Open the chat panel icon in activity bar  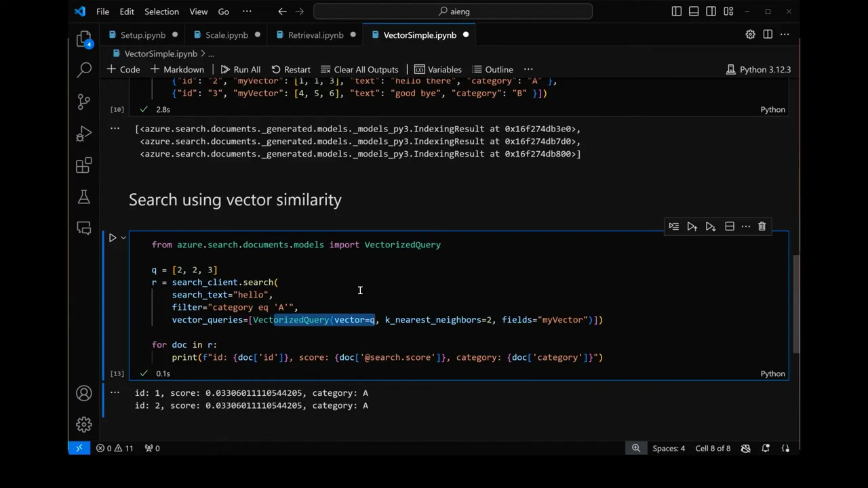pos(84,228)
